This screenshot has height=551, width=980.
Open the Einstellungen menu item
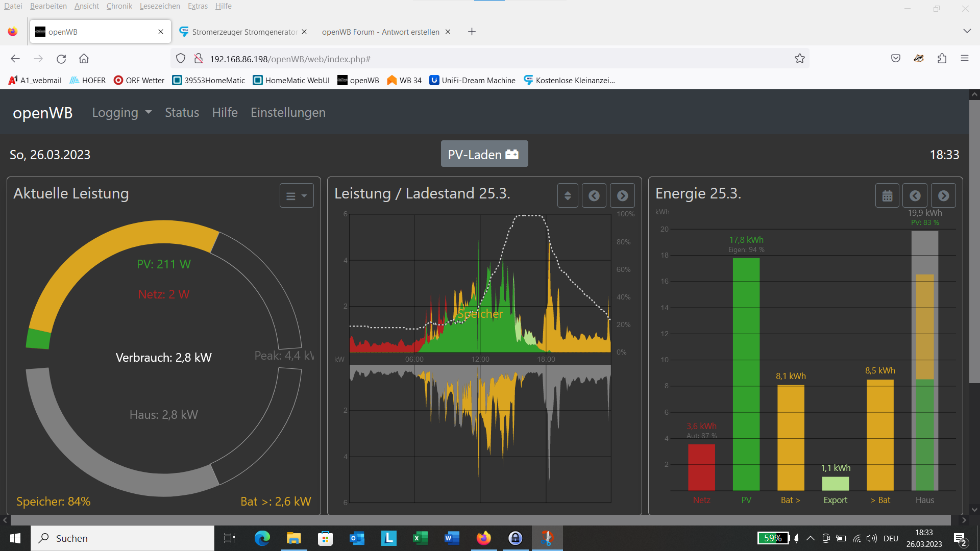tap(288, 112)
